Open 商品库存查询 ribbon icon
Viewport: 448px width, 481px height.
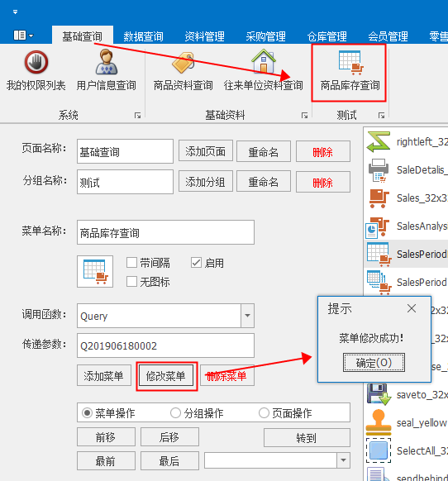(x=350, y=63)
